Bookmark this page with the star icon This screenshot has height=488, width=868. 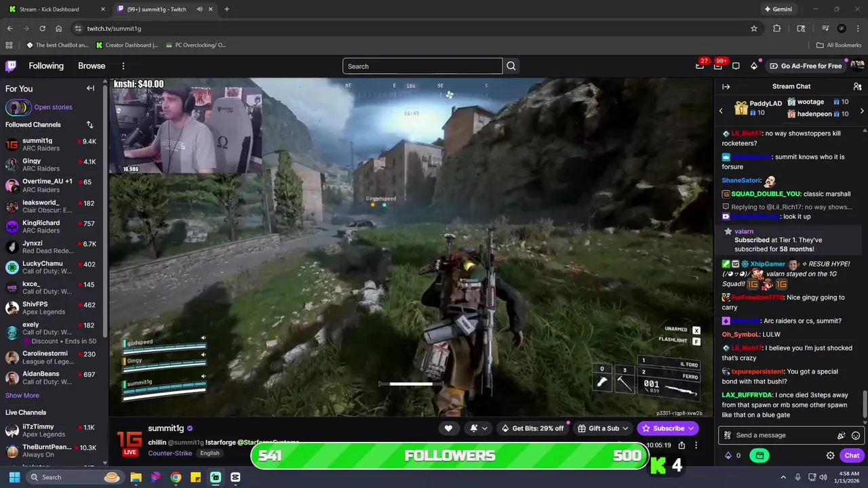[753, 28]
